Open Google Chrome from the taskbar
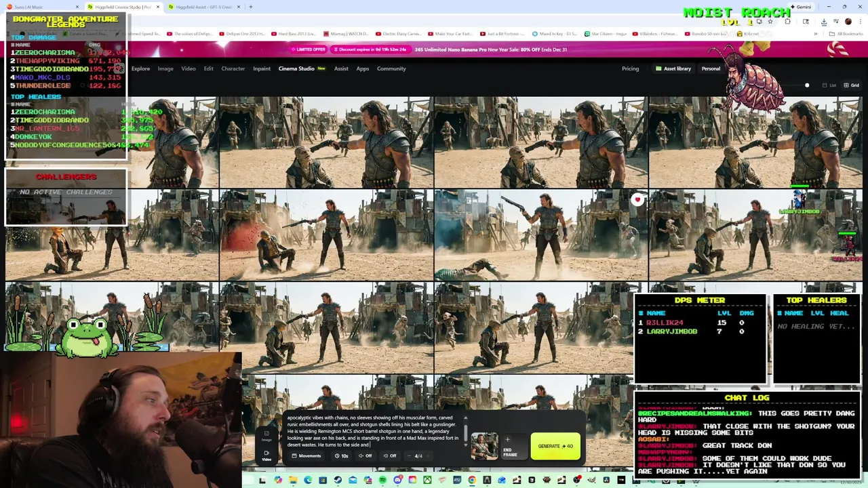The width and height of the screenshot is (868, 488). tap(472, 481)
